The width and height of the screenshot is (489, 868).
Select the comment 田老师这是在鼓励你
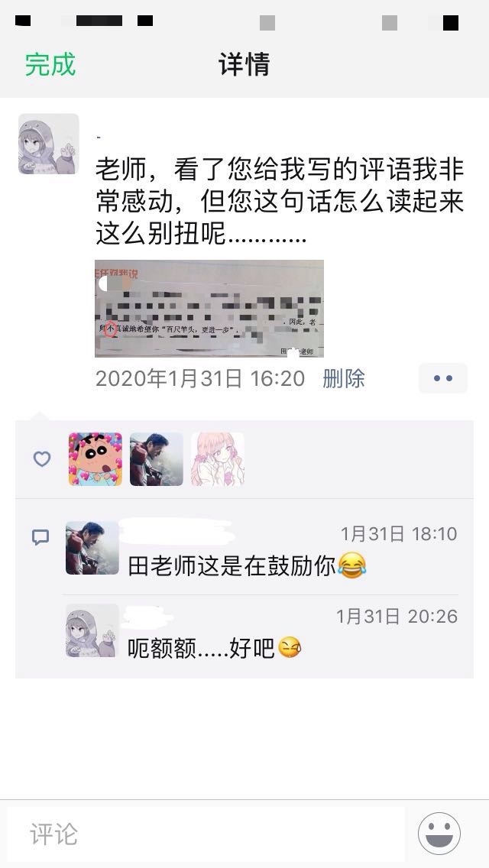[x=247, y=566]
